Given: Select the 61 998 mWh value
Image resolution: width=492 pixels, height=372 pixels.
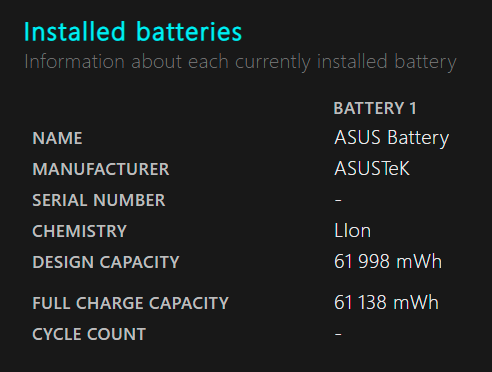Looking at the screenshot, I should pyautogui.click(x=388, y=261).
